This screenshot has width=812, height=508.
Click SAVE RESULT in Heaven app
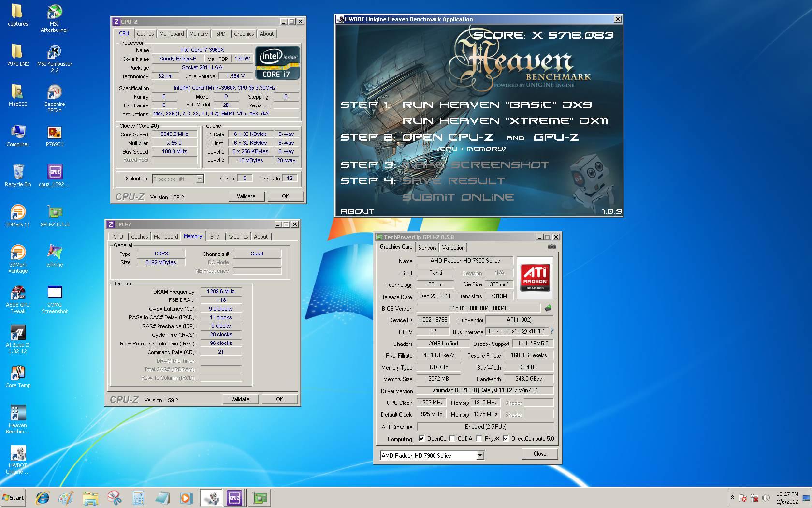(x=453, y=181)
